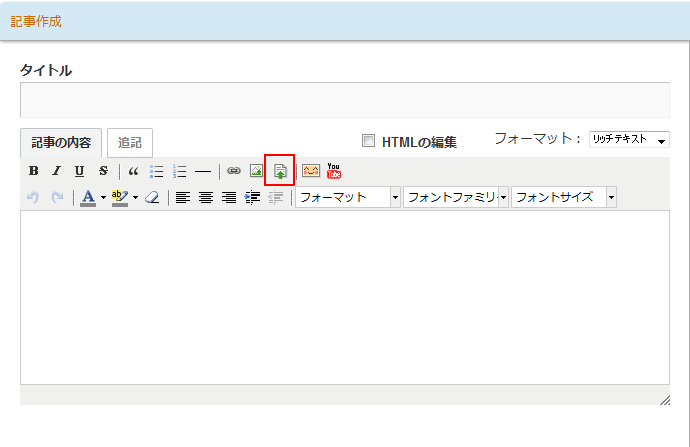690x447 pixels.
Task: Switch to the 記事の内容 tab
Action: pyautogui.click(x=61, y=143)
